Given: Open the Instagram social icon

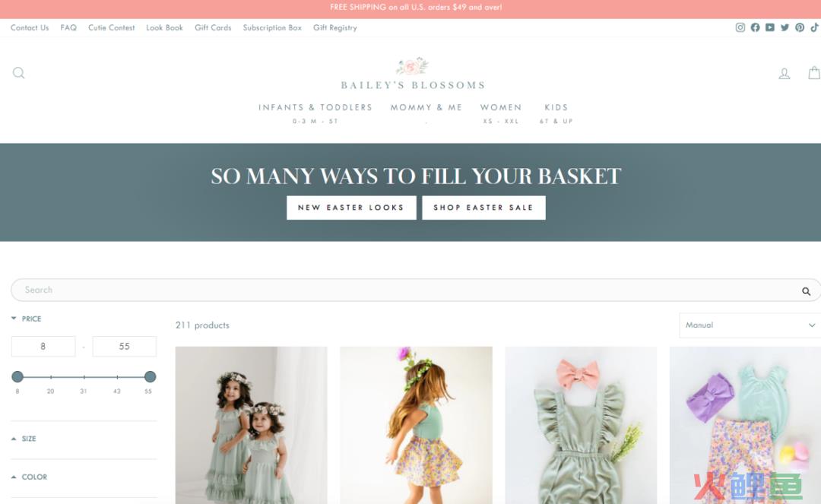Looking at the screenshot, I should point(740,27).
